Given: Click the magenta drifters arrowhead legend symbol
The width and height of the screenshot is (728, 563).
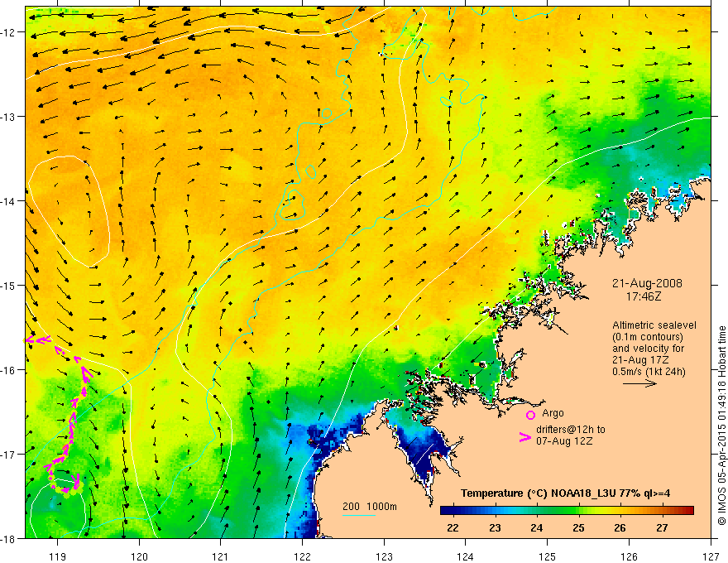Looking at the screenshot, I should 524,437.
